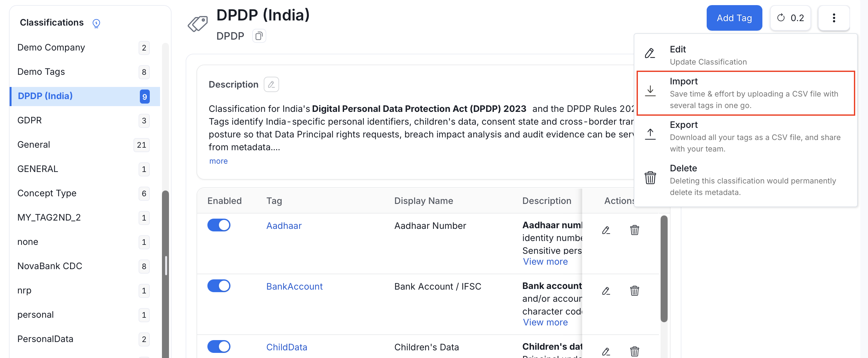Click the Description column header
This screenshot has height=358, width=868.
coord(547,201)
